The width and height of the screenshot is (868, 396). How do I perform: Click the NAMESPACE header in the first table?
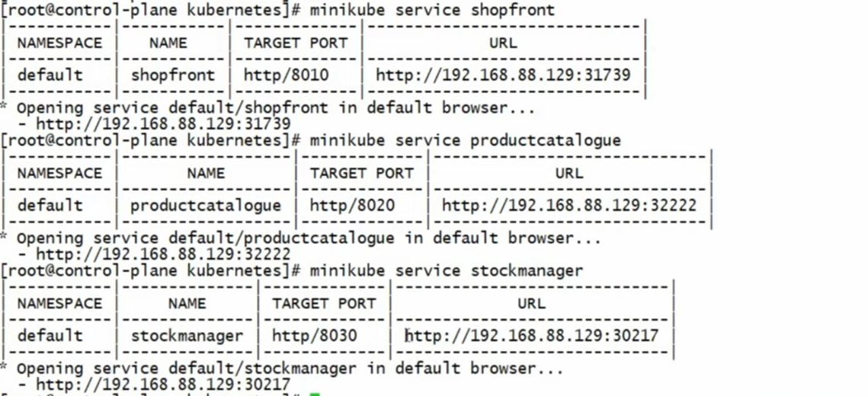tap(59, 43)
